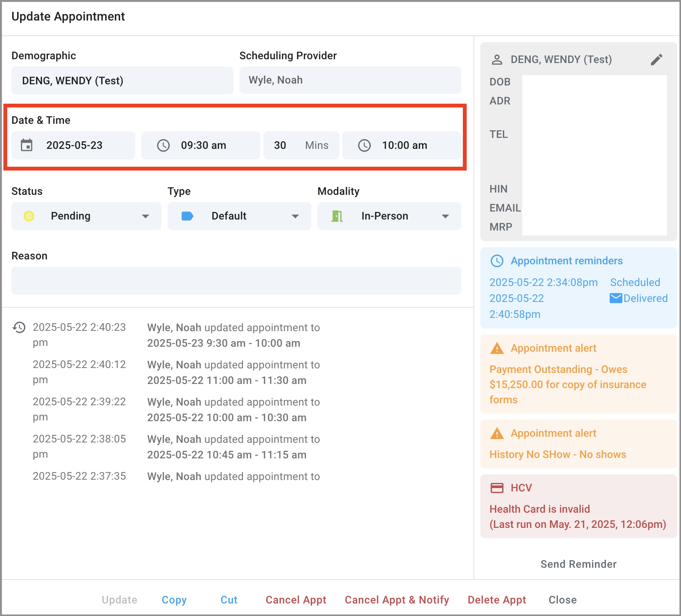Click the Delivered envelope icon
Screen dimensions: 681x616
(616, 298)
